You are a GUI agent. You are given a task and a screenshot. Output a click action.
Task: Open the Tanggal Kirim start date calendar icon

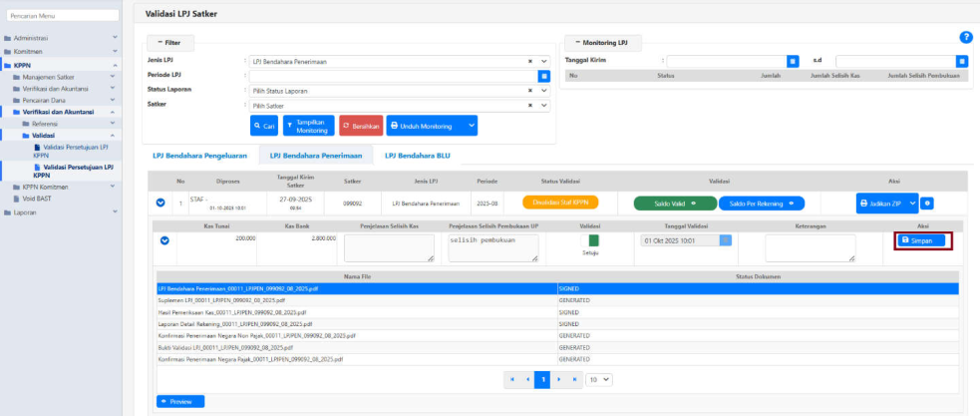[793, 61]
